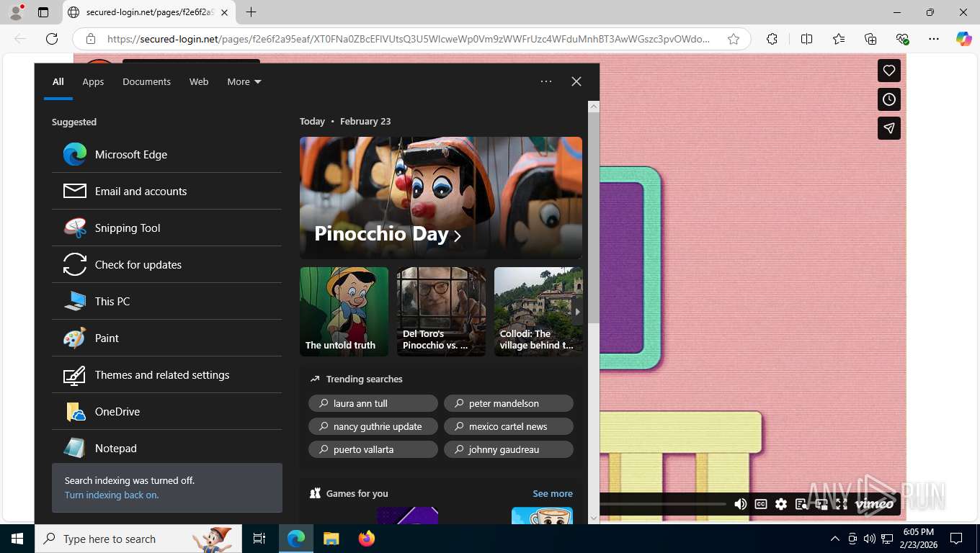This screenshot has width=980, height=553.
Task: Open OneDrive from suggested list
Action: (x=166, y=411)
